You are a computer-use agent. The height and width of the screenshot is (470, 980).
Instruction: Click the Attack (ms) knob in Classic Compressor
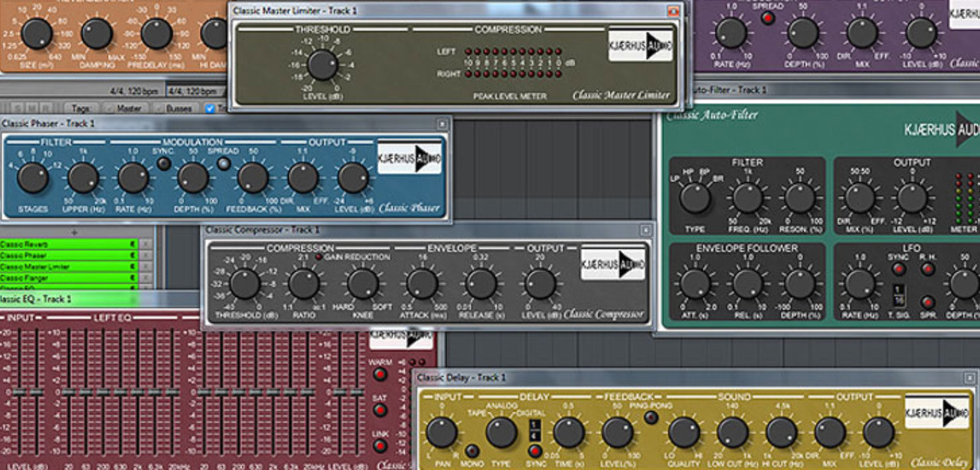coord(422,284)
